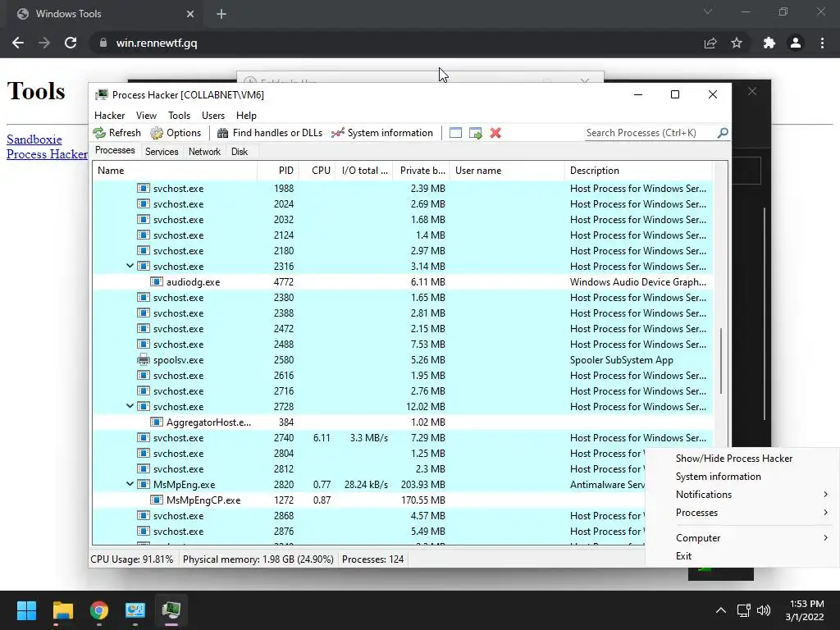Show hidden tray icons chevron
Viewport: 840px width, 630px height.
pos(721,610)
